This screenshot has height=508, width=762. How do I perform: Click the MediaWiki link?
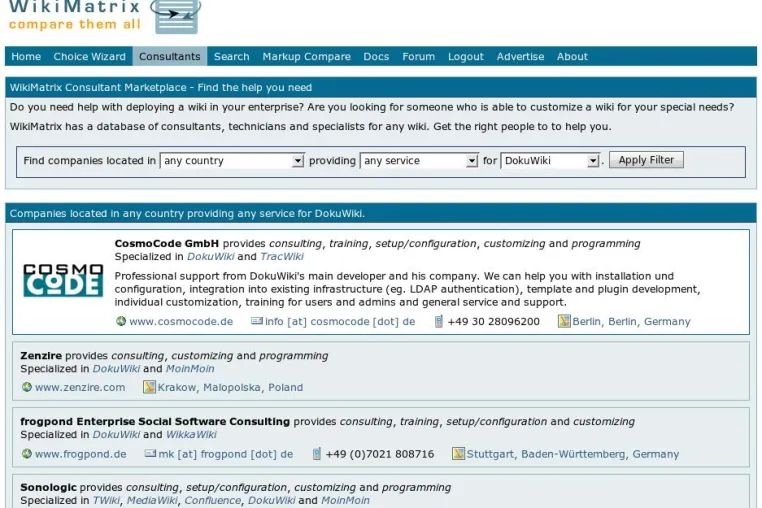click(152, 500)
